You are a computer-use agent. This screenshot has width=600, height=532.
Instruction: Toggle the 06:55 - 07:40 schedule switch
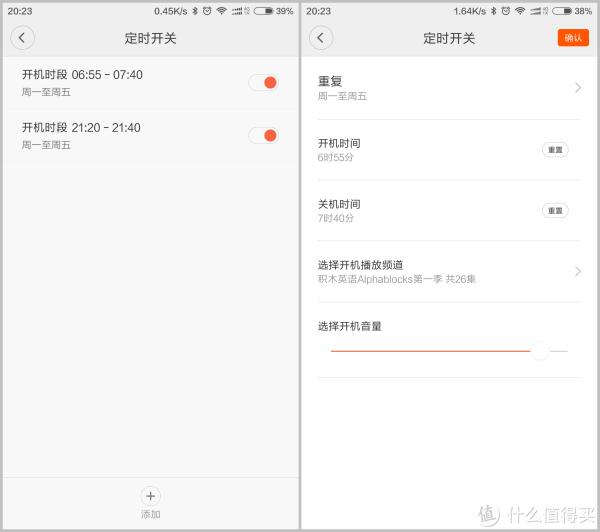[x=263, y=82]
